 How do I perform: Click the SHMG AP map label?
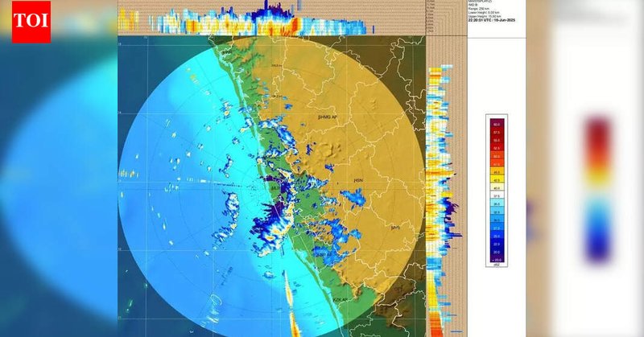[328, 117]
